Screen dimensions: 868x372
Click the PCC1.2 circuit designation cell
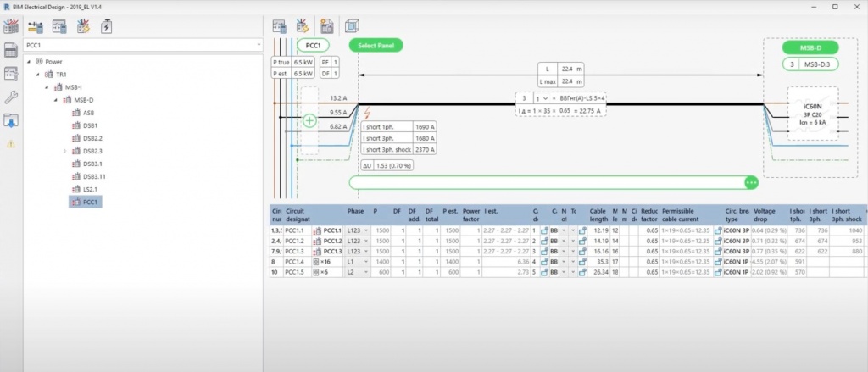pyautogui.click(x=298, y=241)
